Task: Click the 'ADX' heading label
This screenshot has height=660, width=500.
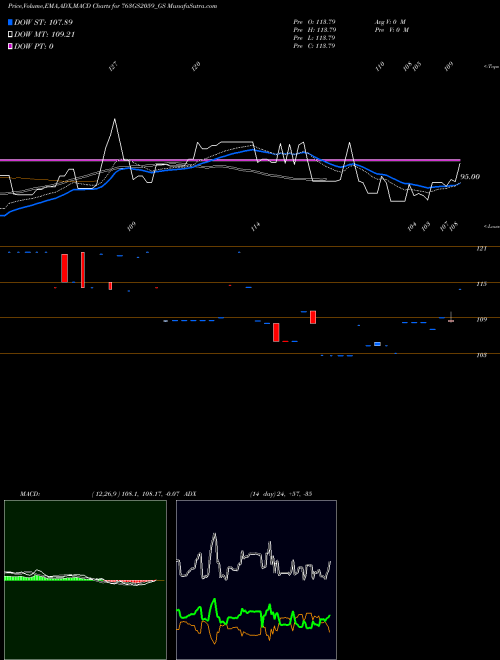Action: (190, 494)
